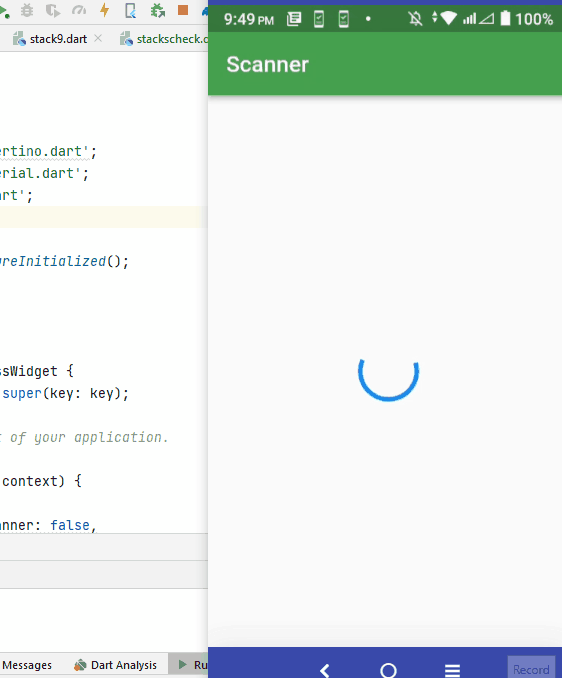The image size is (562, 678).
Task: Tap the cellular signal bars icon
Action: point(469,19)
